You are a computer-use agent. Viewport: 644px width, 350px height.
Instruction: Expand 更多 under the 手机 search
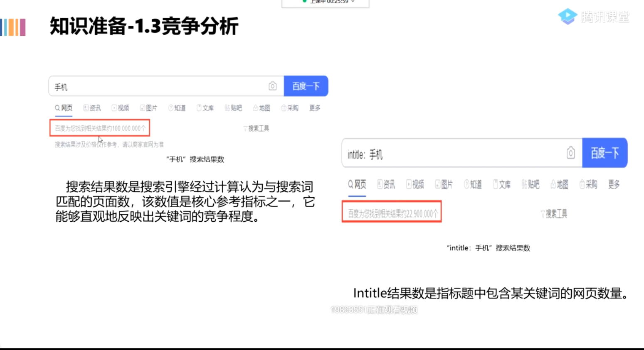coord(315,108)
